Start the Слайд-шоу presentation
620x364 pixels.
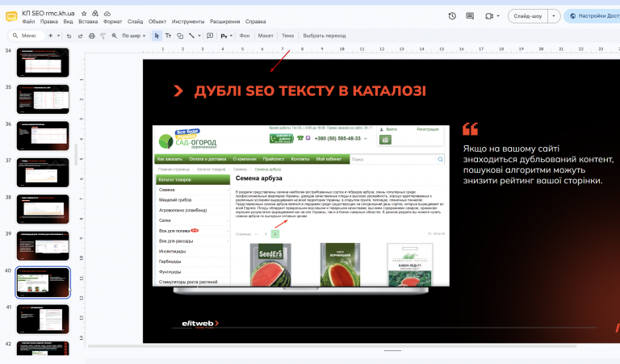click(x=527, y=16)
